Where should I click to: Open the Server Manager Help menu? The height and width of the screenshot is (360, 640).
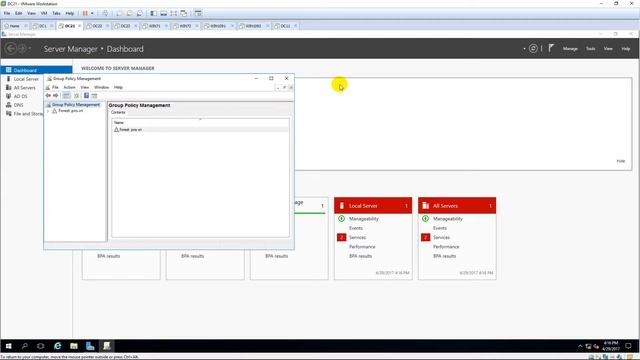pyautogui.click(x=626, y=49)
